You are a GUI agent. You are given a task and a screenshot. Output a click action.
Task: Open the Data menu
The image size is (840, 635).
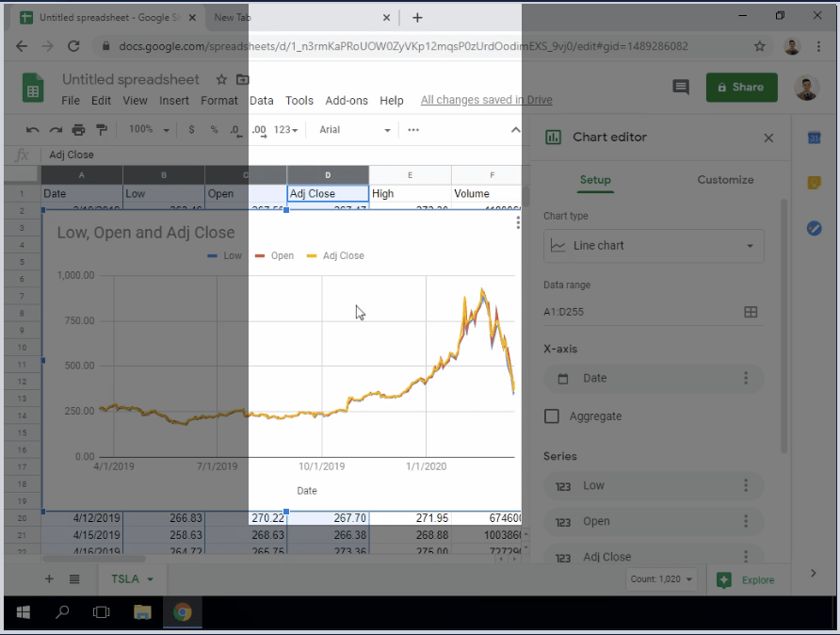[x=261, y=100]
